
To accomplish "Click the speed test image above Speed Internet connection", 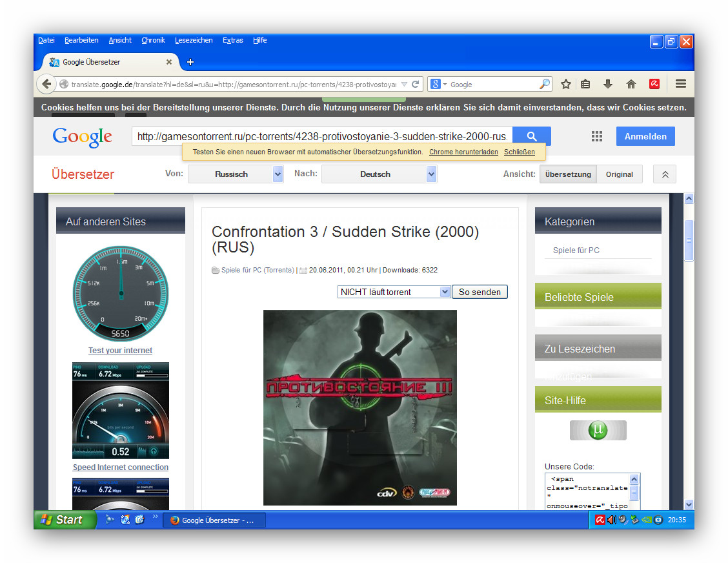I will point(121,411).
